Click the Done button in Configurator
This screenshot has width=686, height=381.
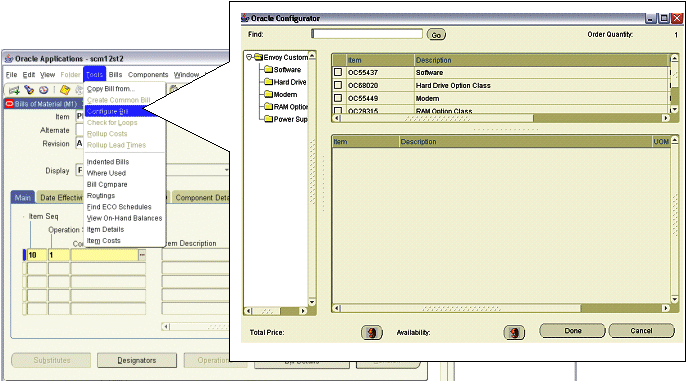click(x=572, y=331)
